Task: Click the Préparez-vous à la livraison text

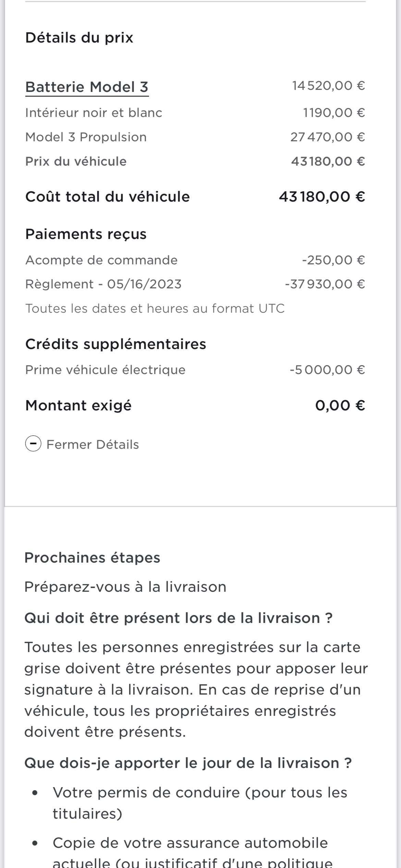Action: [x=125, y=587]
